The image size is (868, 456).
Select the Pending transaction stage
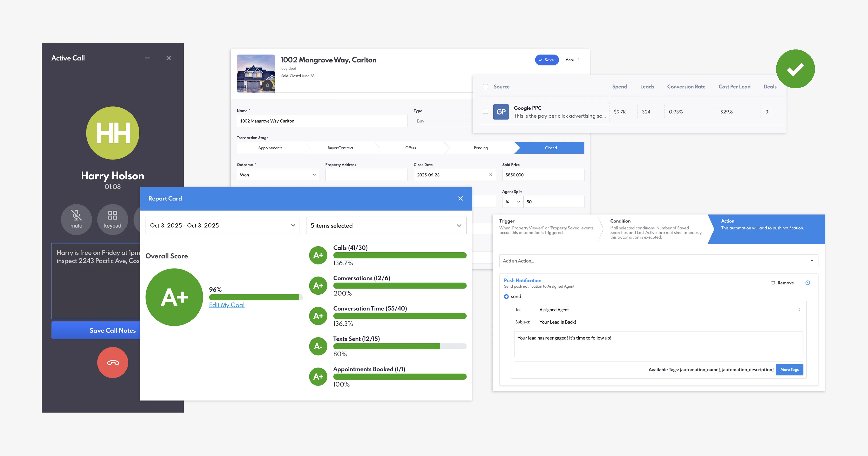point(481,148)
